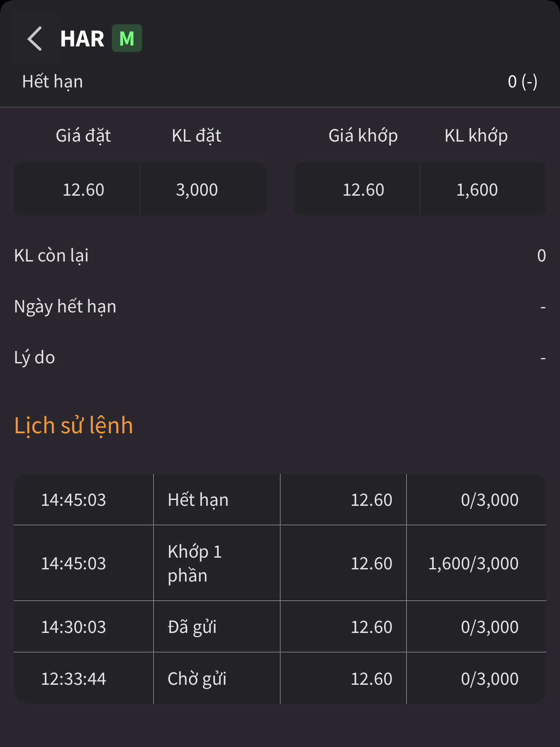Select the Giá đặt 12.60 cell
This screenshot has height=747, width=560.
point(83,189)
